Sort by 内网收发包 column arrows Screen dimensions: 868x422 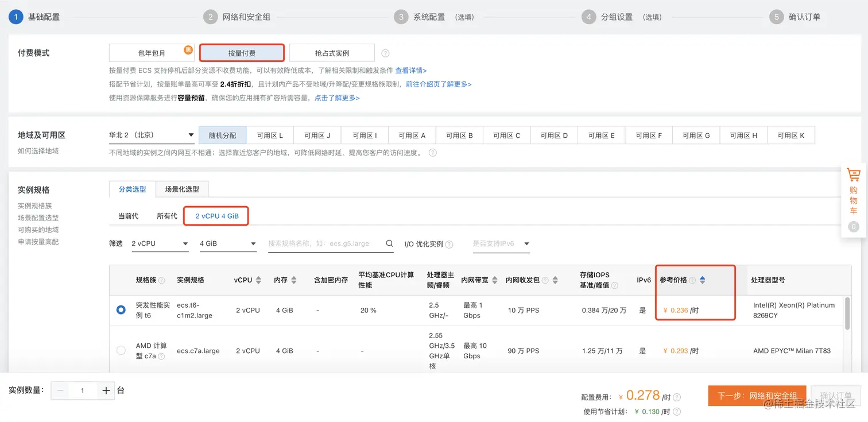tap(555, 280)
